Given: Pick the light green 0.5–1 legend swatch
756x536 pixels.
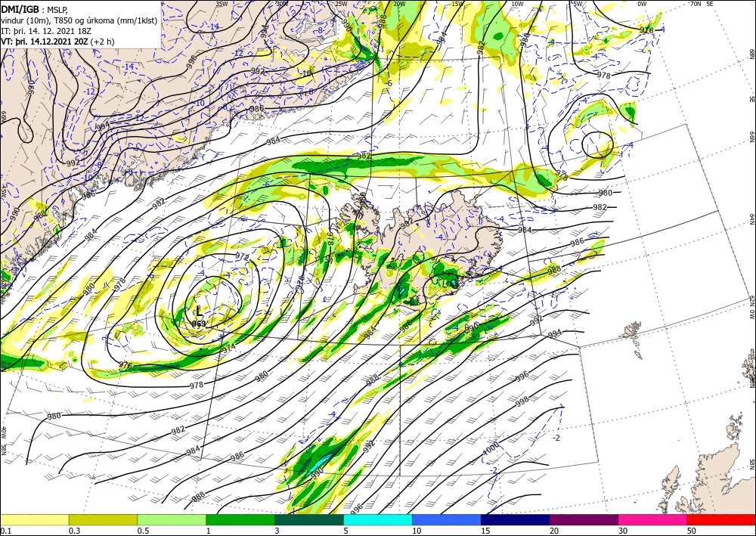Looking at the screenshot, I should pyautogui.click(x=172, y=519).
